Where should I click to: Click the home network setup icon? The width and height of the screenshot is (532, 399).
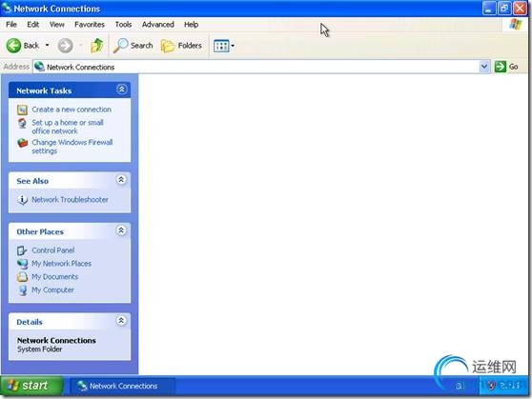(x=22, y=123)
